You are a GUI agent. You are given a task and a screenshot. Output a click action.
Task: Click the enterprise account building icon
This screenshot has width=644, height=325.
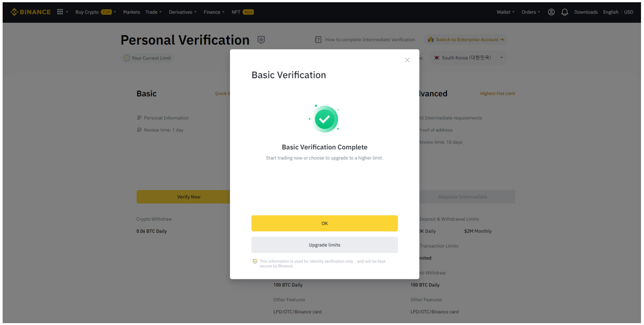(431, 40)
